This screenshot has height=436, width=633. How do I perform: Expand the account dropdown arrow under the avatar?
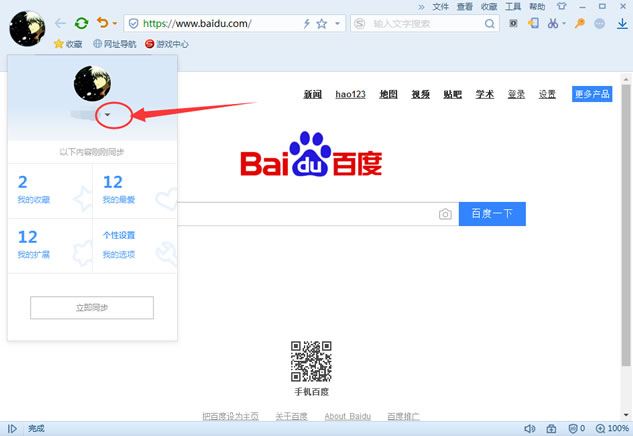tap(107, 115)
